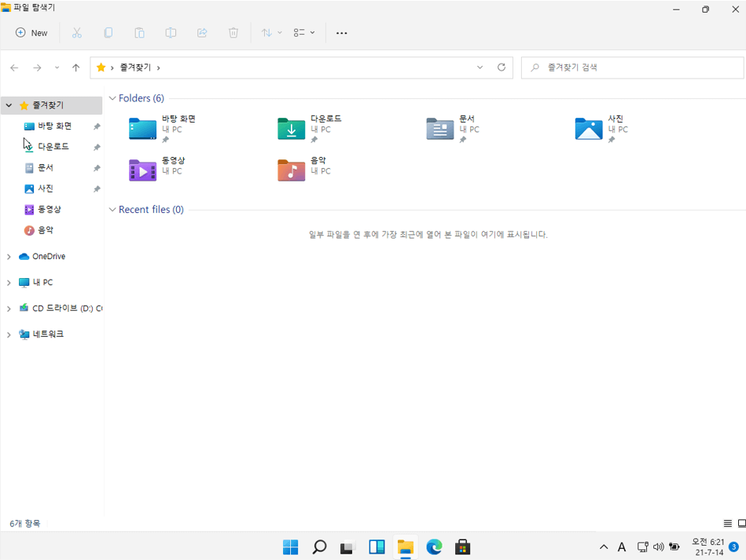Screen dimensions: 746x560
Task: Open notification center badge
Action: 734,547
